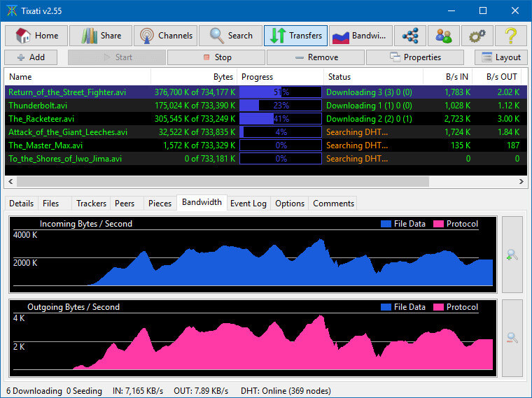Open the Share section
The width and height of the screenshot is (532, 398).
pyautogui.click(x=101, y=36)
